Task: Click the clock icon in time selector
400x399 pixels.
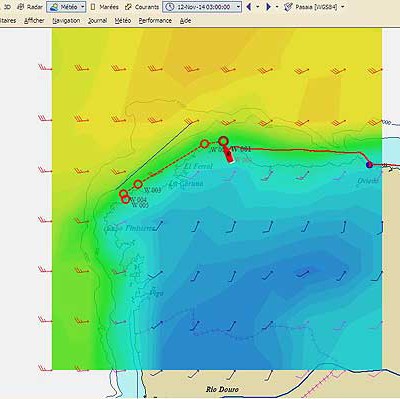Action: [x=170, y=7]
